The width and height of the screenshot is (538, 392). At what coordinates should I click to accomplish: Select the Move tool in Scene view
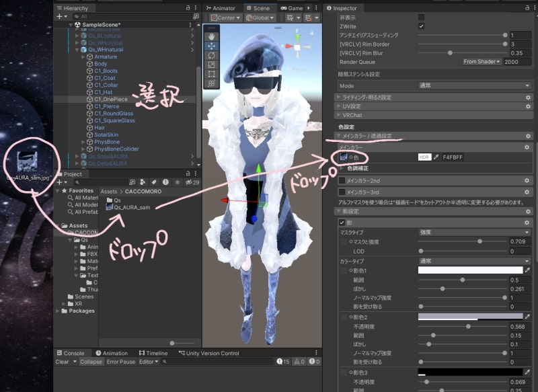tap(212, 46)
